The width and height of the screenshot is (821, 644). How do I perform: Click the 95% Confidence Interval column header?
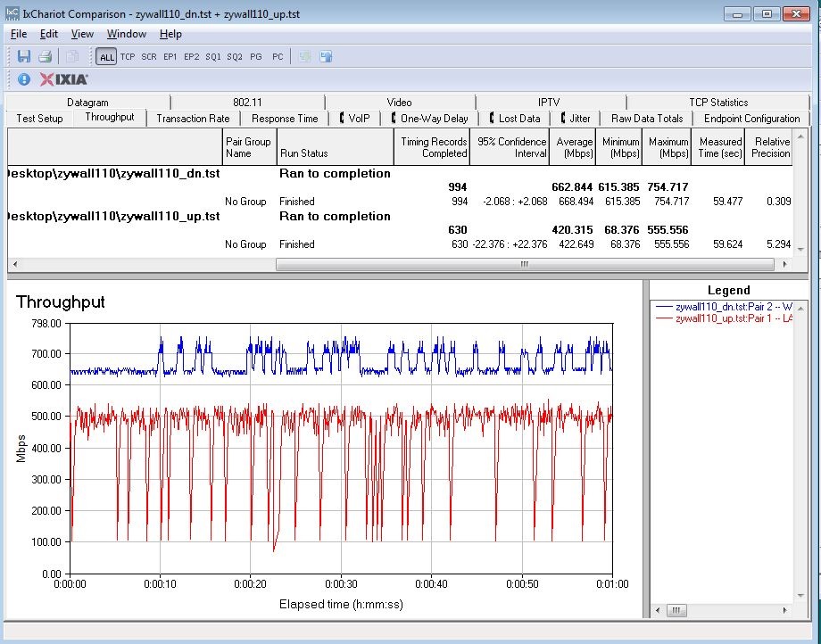click(510, 147)
